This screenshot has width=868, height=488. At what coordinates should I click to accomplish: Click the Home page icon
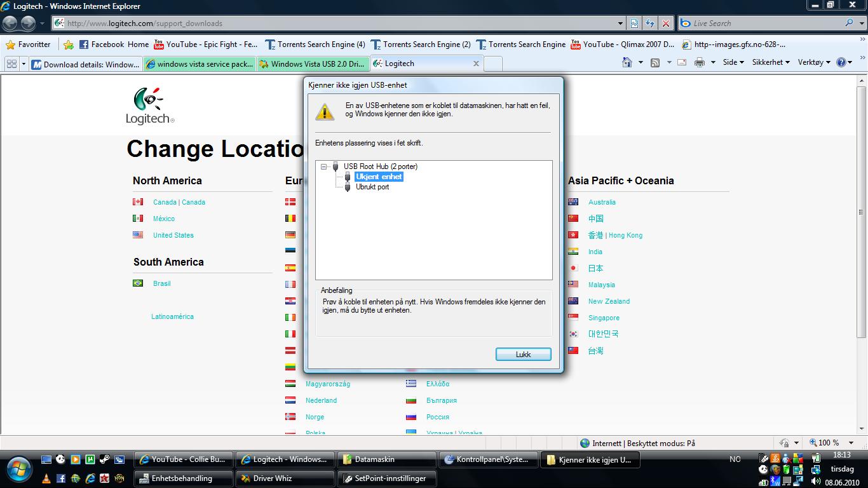coord(627,62)
